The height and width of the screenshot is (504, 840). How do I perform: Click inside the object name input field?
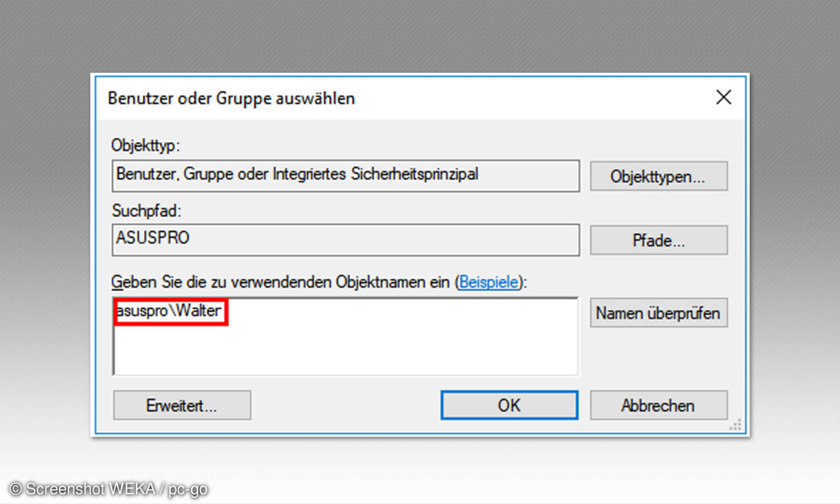346,336
